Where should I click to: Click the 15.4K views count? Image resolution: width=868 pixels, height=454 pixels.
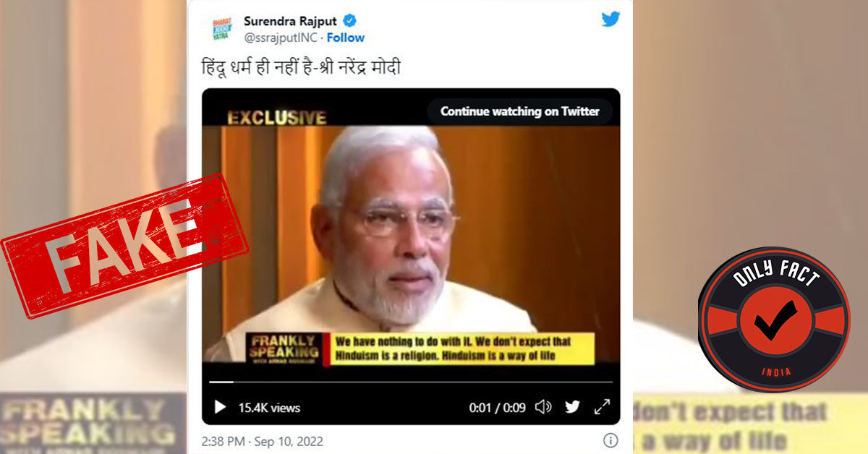pos(269,408)
